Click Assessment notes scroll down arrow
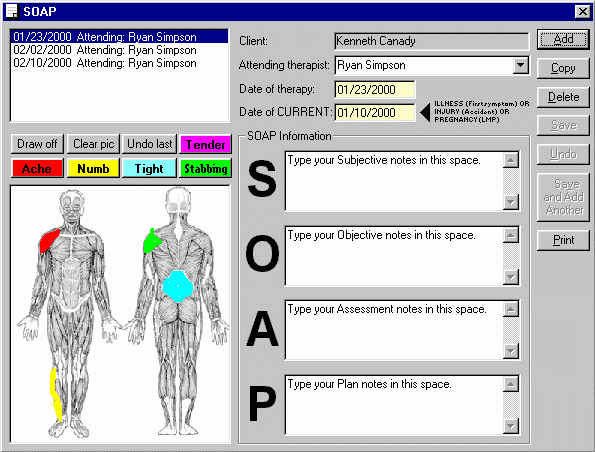Image resolution: width=595 pixels, height=452 pixels. pyautogui.click(x=511, y=351)
